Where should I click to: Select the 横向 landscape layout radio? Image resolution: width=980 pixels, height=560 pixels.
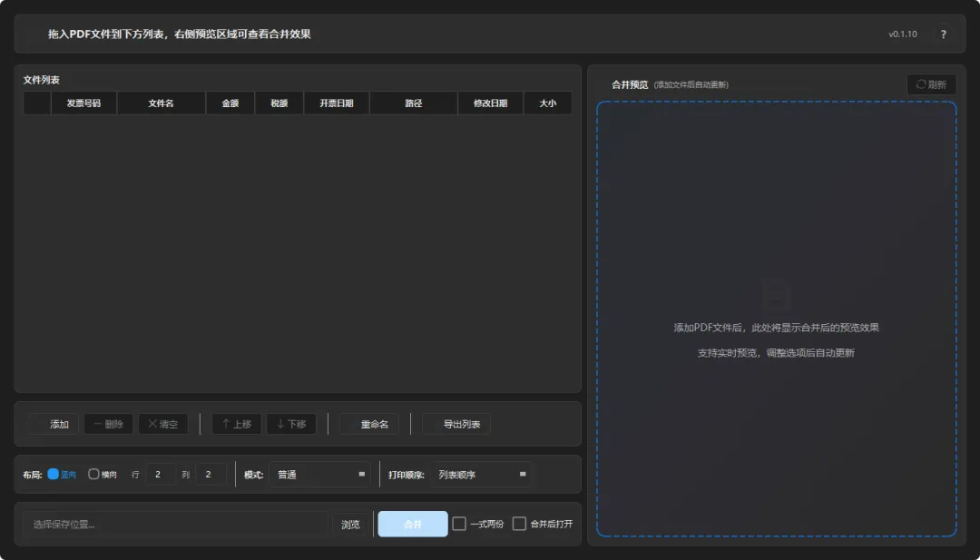(93, 475)
